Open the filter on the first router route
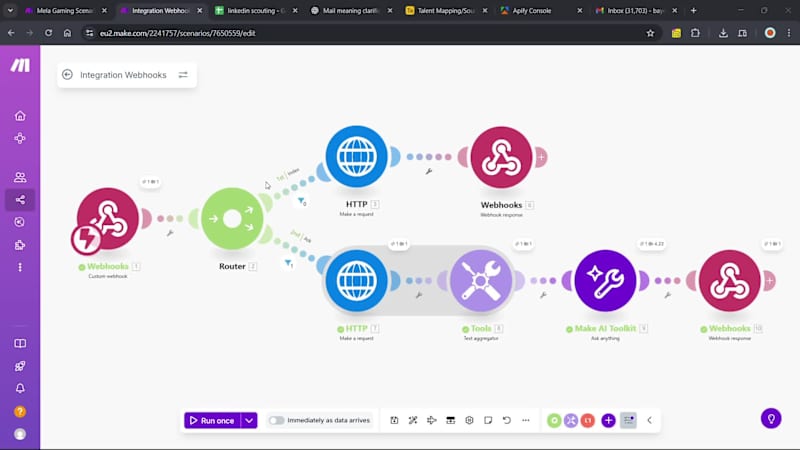This screenshot has width=800, height=450. click(302, 202)
